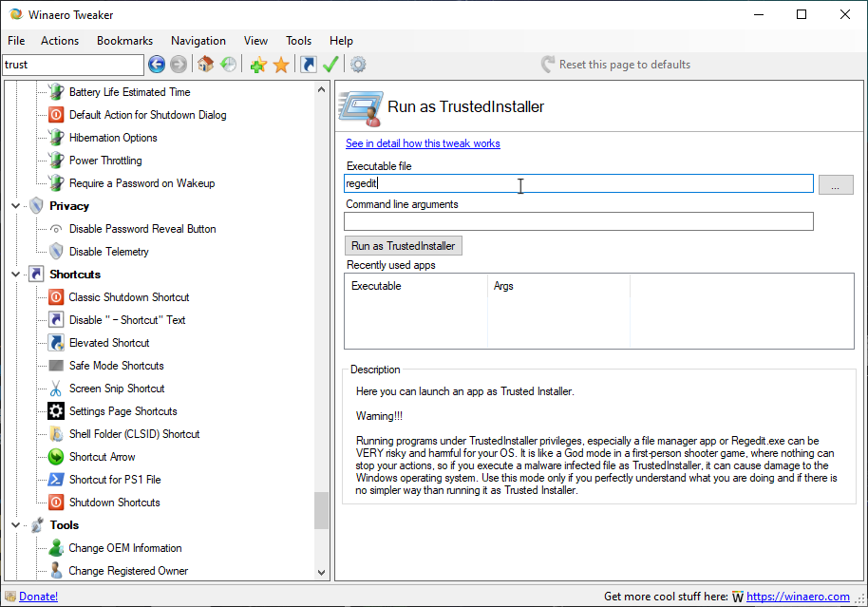Click the grey Forward navigation arrow

[x=179, y=65]
